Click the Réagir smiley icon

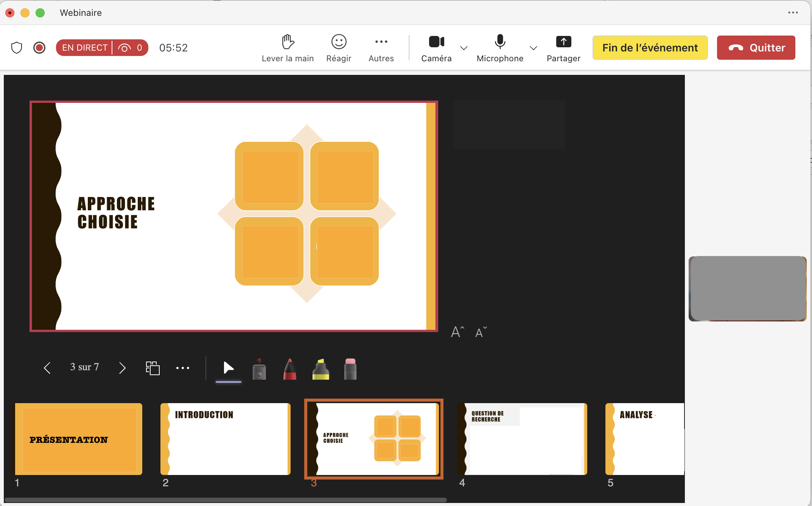(x=339, y=42)
